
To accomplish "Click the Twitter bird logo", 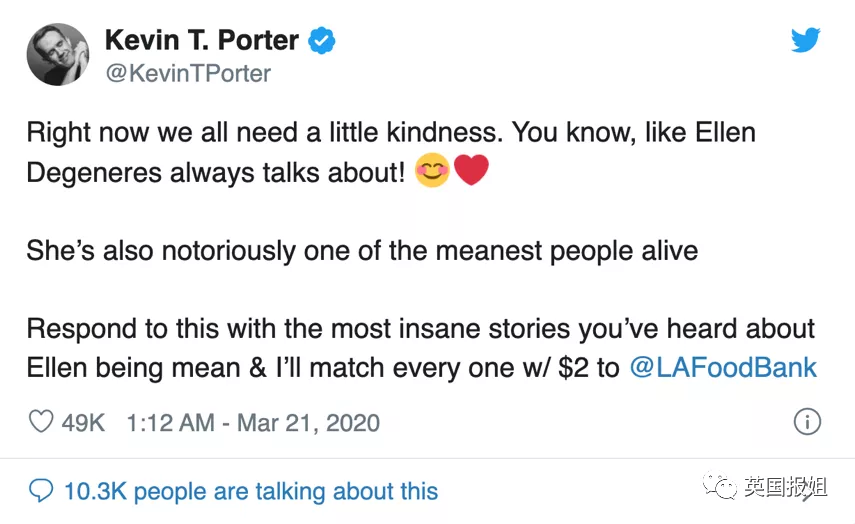I will [805, 40].
